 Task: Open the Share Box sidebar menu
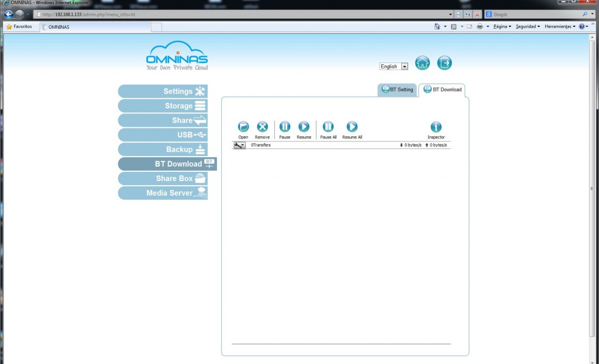click(163, 178)
